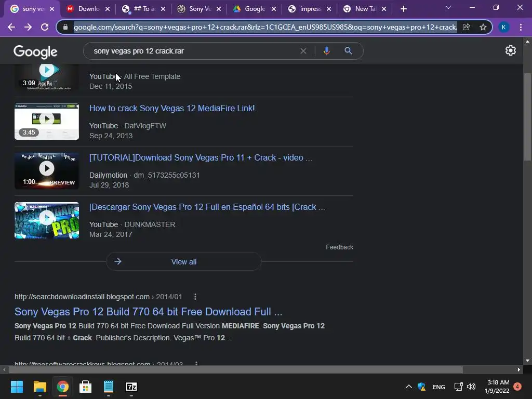Screen dimensions: 532x399
Task: Click the horizontal page scrollbar
Action: pos(236,369)
